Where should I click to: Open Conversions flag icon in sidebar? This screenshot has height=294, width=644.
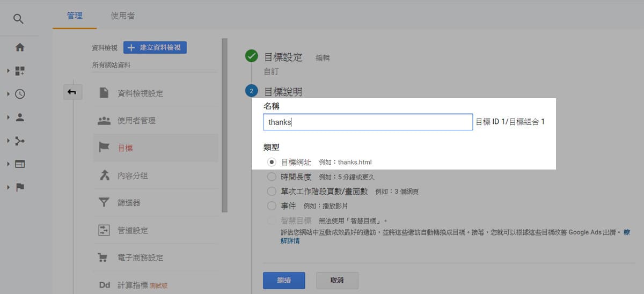coord(20,187)
